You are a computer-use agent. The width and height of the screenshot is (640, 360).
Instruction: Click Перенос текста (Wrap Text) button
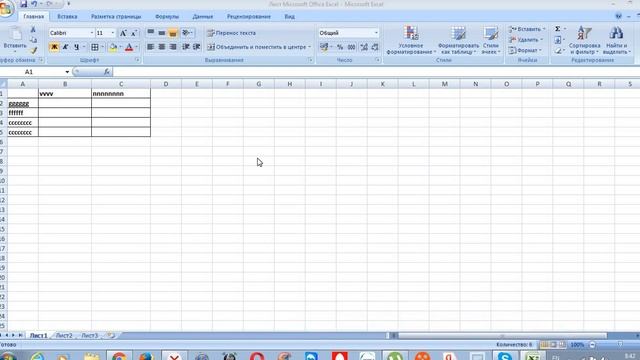[231, 33]
